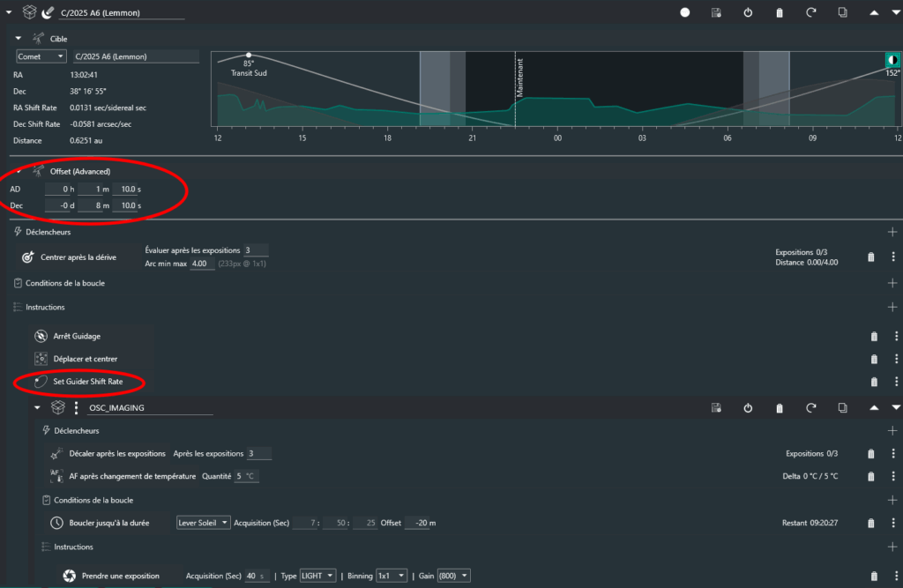
Task: Duplicate the OSC_IMAGING container with copy icon
Action: tap(842, 407)
